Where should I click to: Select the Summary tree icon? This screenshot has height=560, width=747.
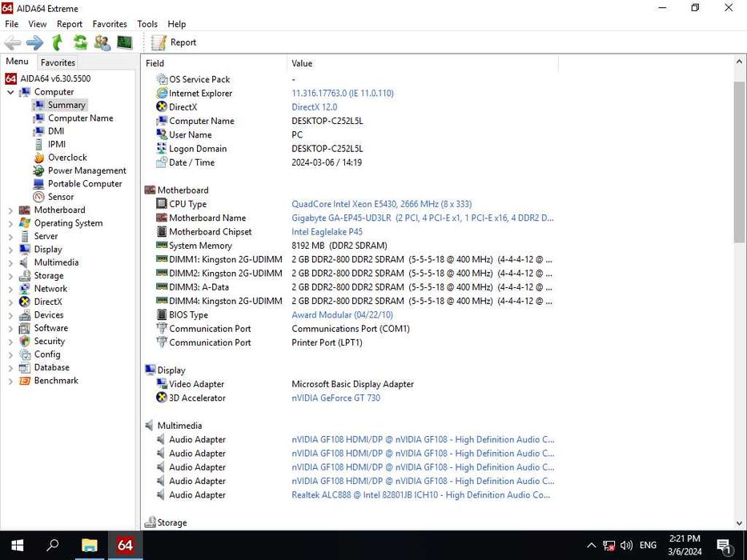38,105
